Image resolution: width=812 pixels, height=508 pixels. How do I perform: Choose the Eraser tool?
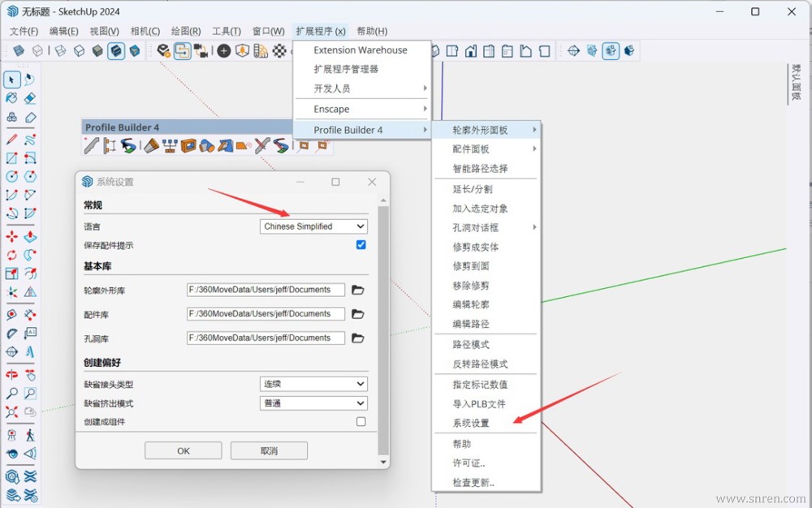[x=30, y=98]
